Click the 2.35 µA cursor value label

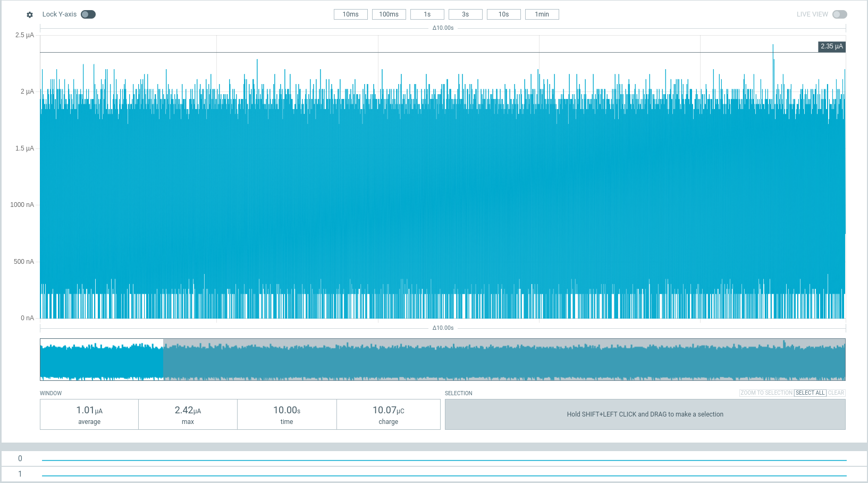tap(831, 47)
